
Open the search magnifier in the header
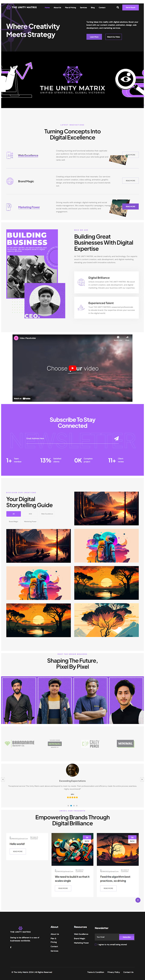pos(117,7)
